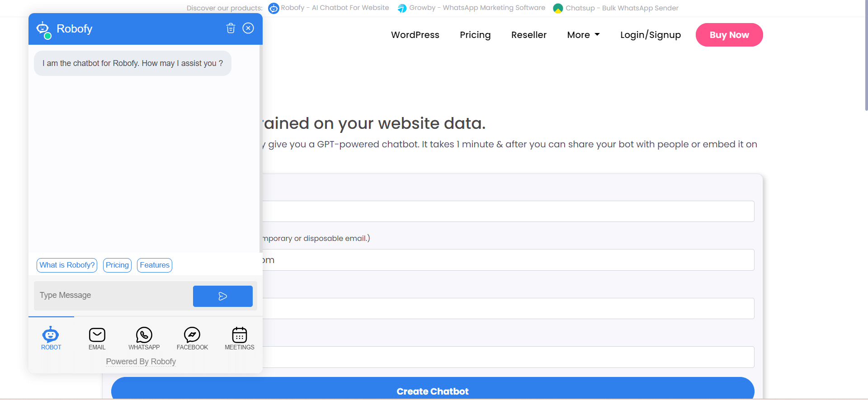Open Growby - WhatsApp Marketing Software link
868x400 pixels.
pyautogui.click(x=477, y=8)
